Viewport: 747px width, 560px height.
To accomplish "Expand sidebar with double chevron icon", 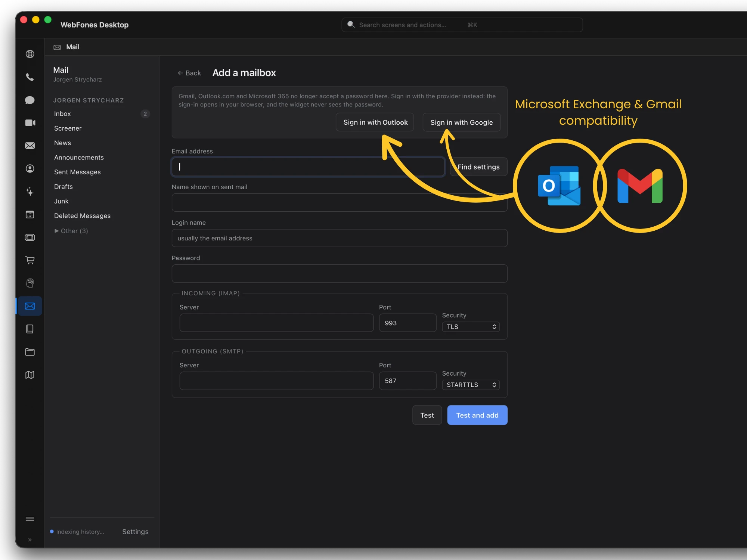I will (30, 540).
